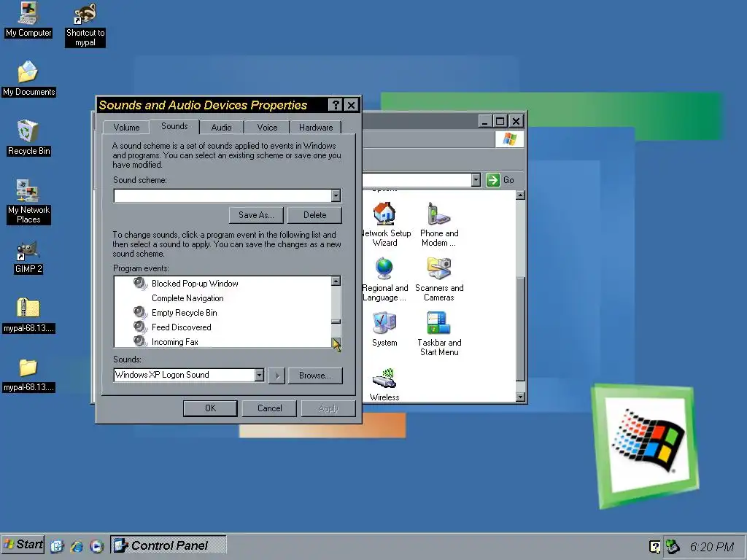This screenshot has height=560, width=747.
Task: Open the My Computer desktop icon
Action: 28,20
